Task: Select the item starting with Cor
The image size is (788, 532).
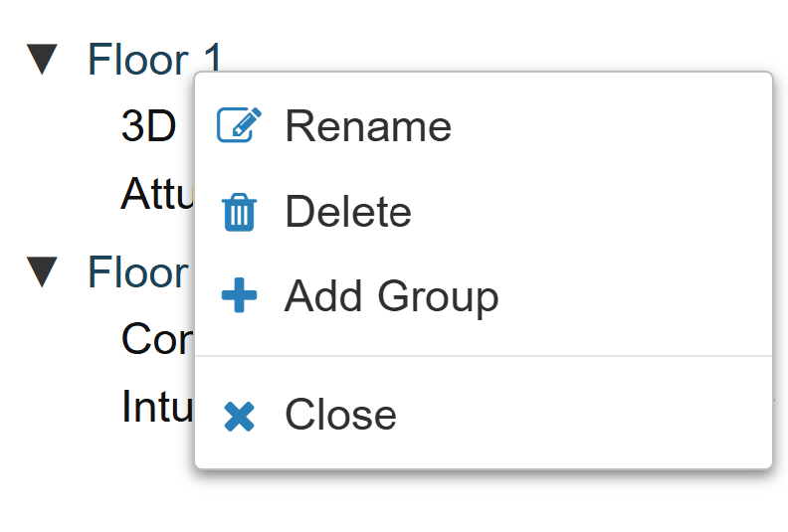Action: coord(156,339)
